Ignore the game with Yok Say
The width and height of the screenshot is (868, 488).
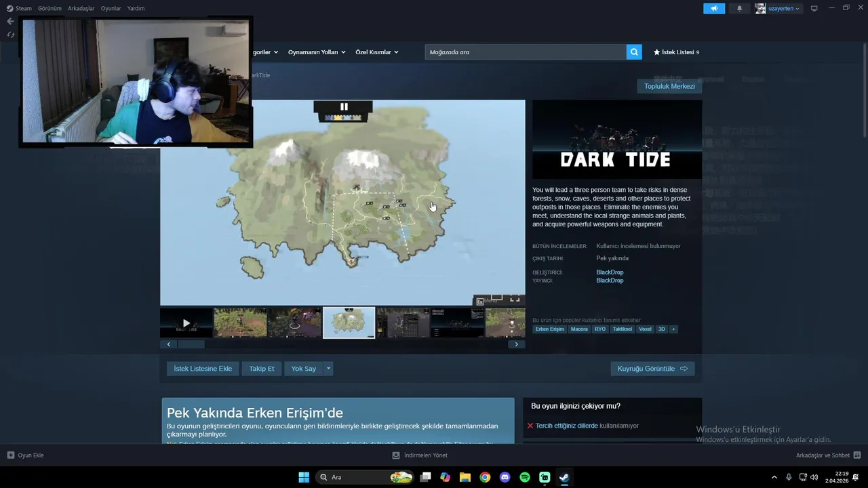point(304,369)
